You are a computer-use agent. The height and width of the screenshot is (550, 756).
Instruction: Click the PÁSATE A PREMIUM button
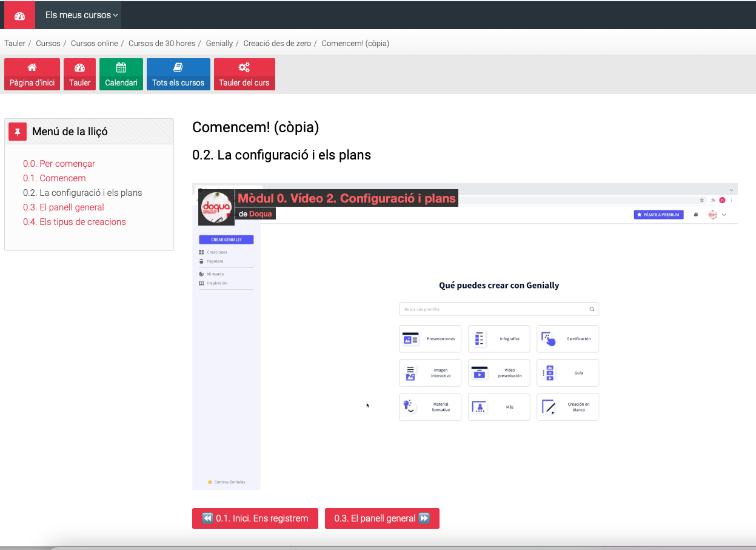(x=658, y=215)
